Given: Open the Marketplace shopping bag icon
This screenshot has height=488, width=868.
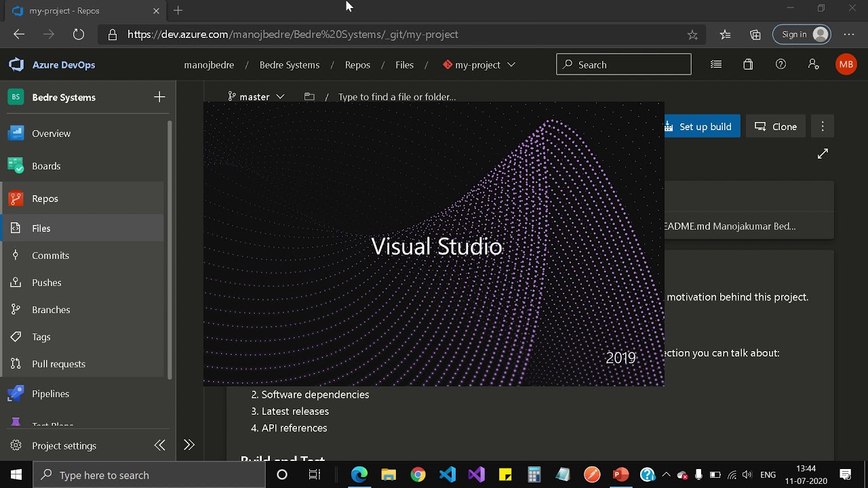Looking at the screenshot, I should pyautogui.click(x=748, y=64).
